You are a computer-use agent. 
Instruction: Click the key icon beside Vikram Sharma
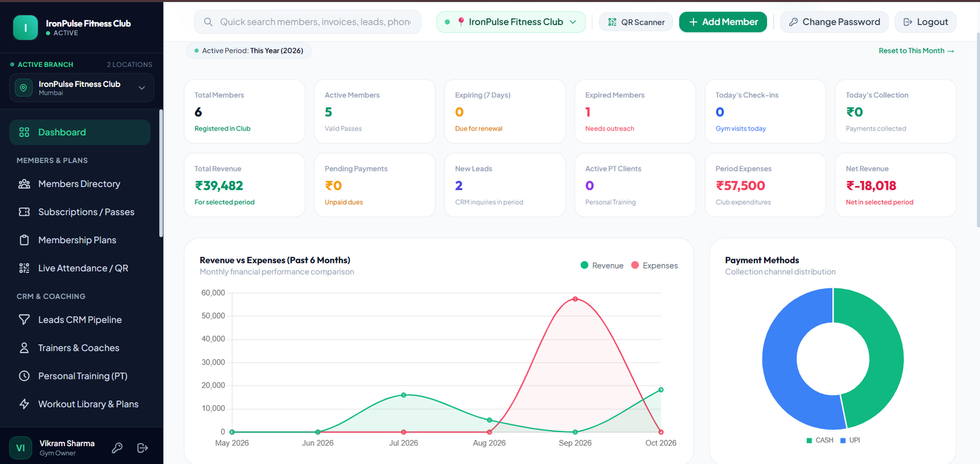coord(117,448)
